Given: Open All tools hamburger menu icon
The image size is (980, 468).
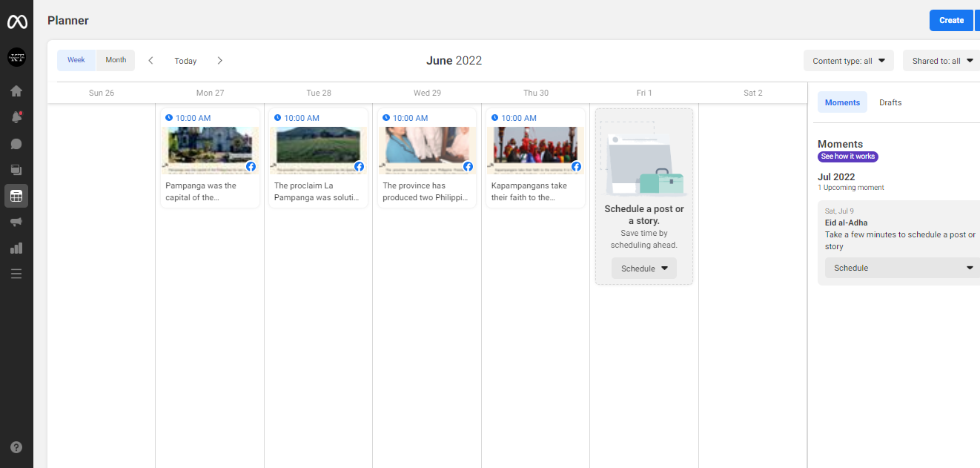Looking at the screenshot, I should [x=16, y=274].
